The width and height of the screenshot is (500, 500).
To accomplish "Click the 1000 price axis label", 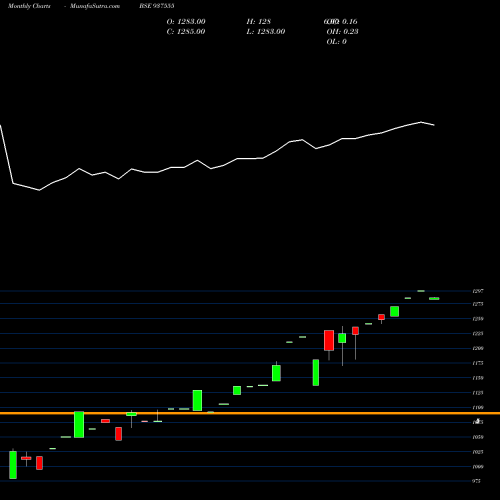I will (x=478, y=467).
